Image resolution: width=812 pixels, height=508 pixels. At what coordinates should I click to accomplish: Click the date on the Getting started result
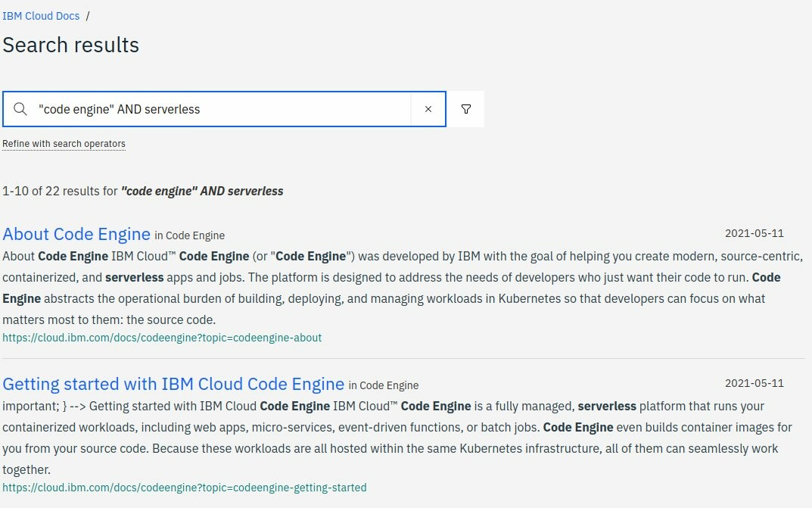(754, 383)
